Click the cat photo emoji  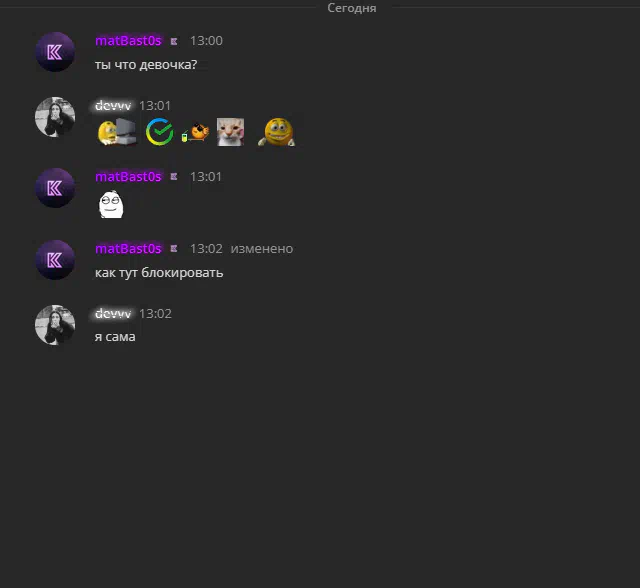(x=230, y=132)
